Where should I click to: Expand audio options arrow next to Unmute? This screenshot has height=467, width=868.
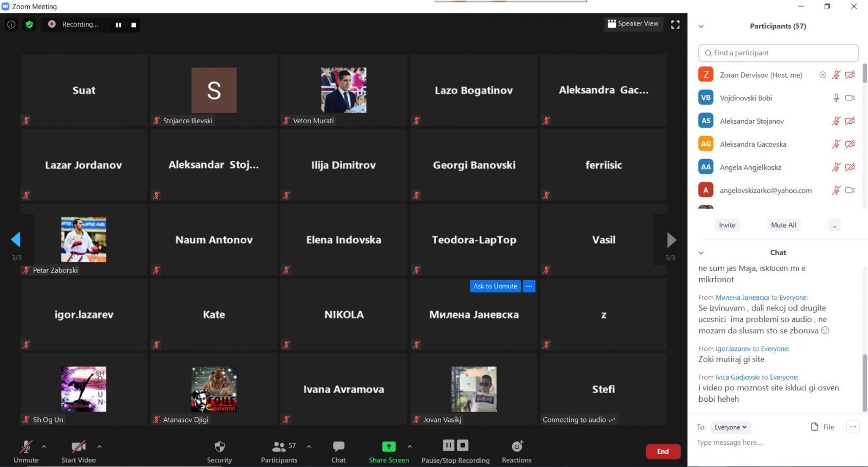click(x=44, y=446)
